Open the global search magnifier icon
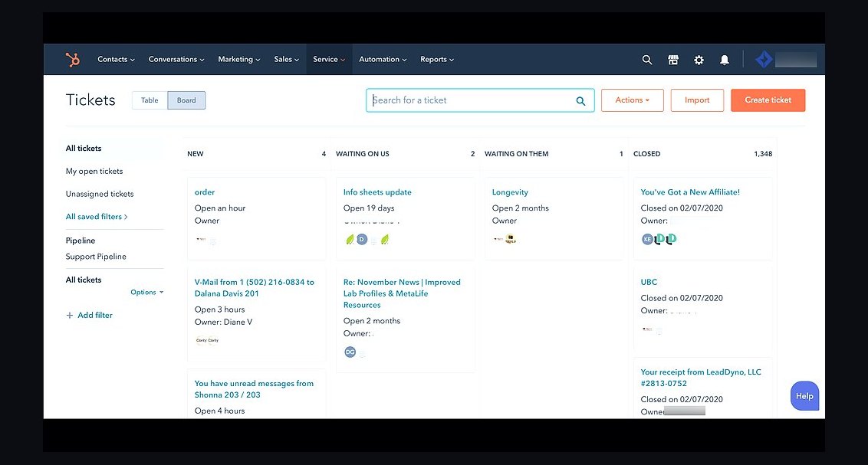The image size is (868, 465). point(646,60)
